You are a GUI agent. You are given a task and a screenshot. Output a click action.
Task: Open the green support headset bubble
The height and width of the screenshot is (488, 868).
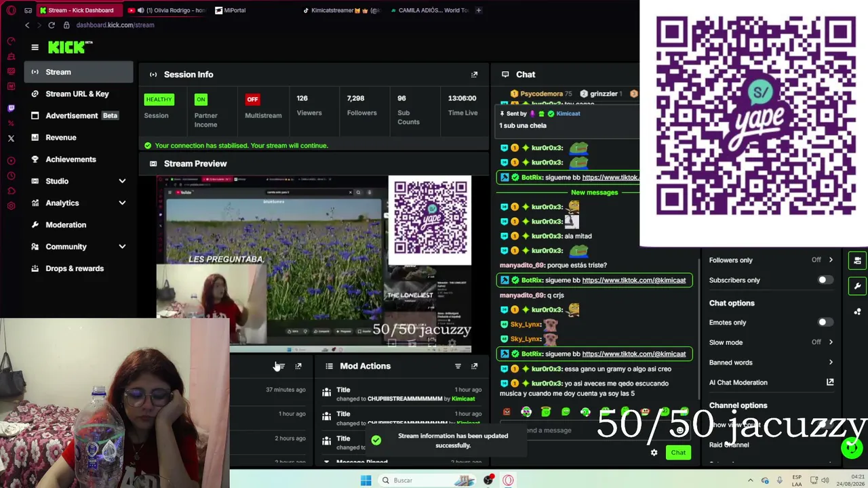[852, 447]
